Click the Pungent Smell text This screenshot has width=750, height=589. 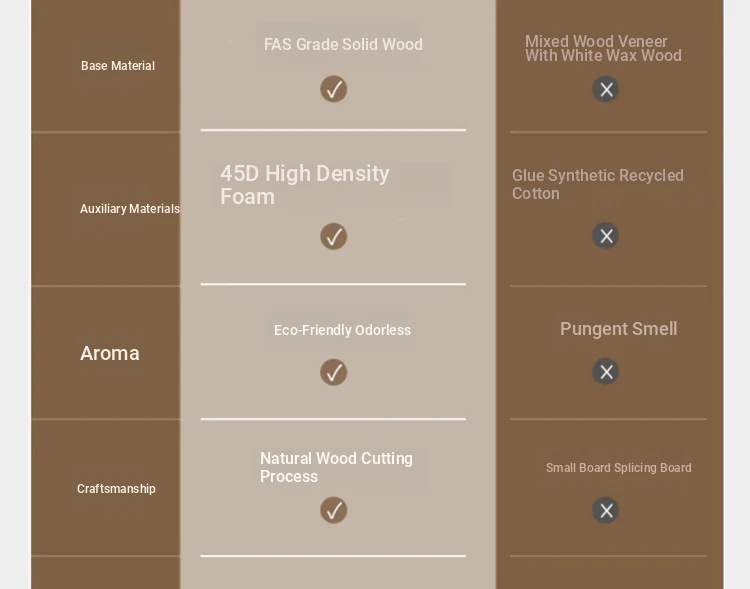[x=618, y=329]
